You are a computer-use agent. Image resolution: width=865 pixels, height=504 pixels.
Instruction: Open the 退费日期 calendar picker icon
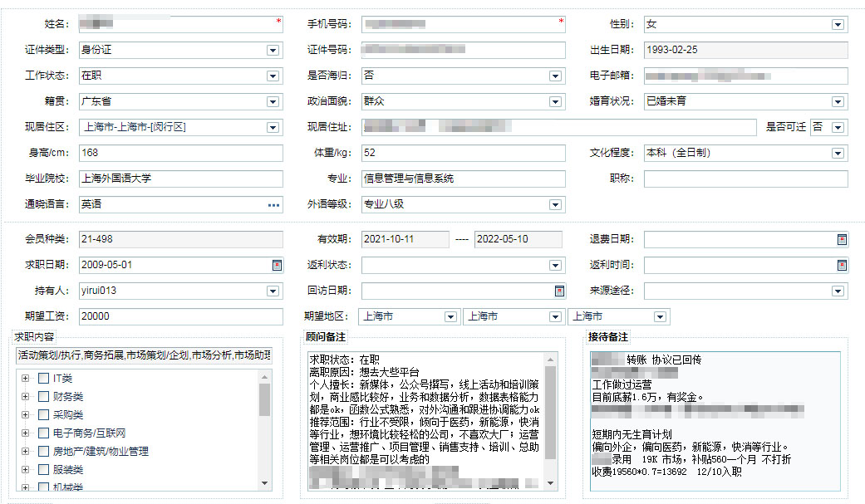click(x=842, y=239)
